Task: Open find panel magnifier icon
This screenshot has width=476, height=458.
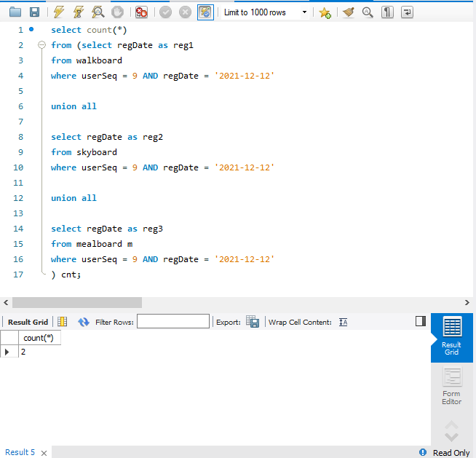Action: (368, 12)
